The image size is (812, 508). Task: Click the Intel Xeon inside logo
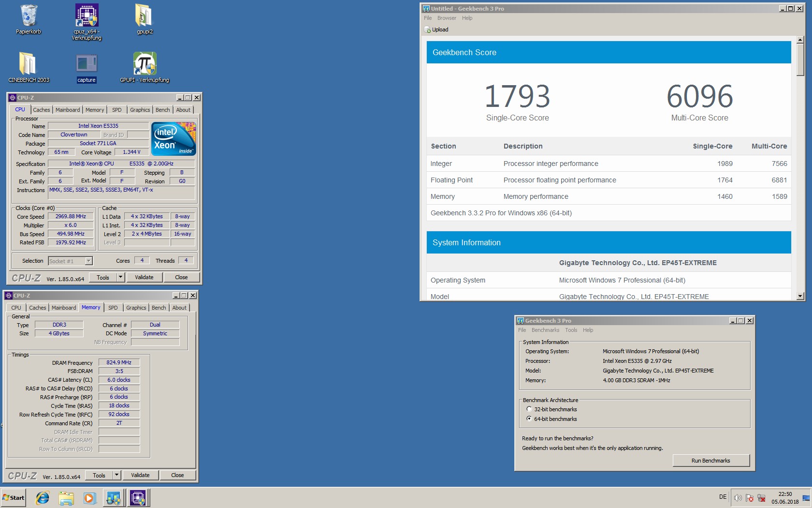(x=174, y=138)
